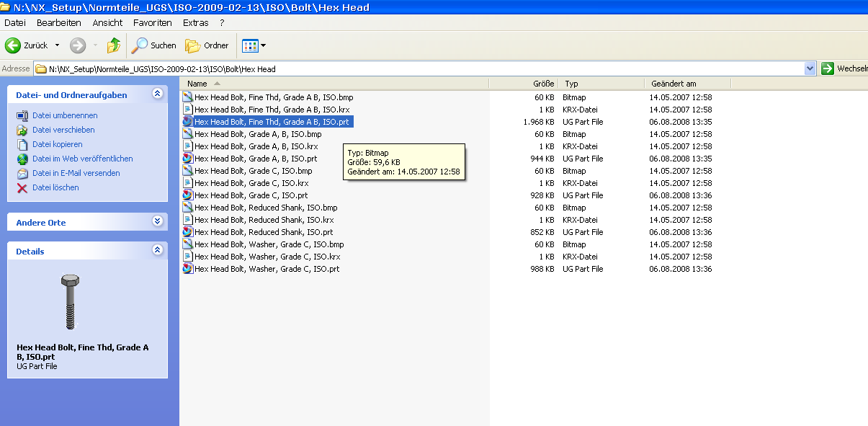
Task: Open the Zurück history dropdown arrow
Action: tap(57, 45)
